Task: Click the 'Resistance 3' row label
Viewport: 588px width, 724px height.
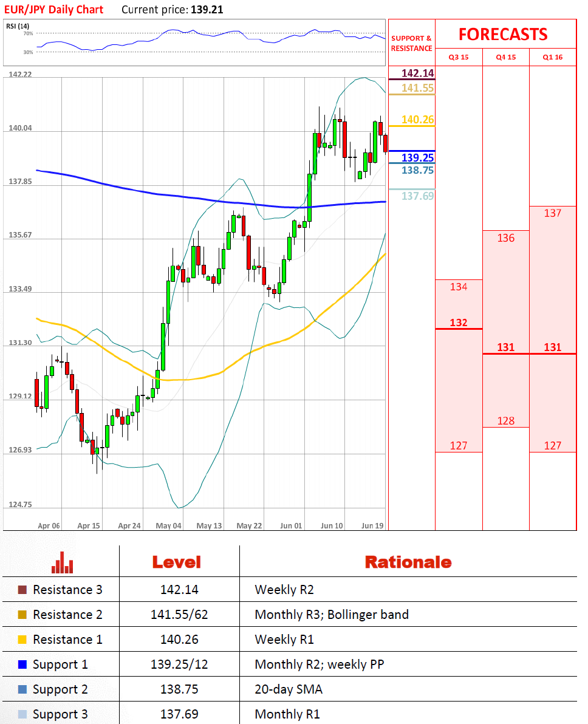Action: pyautogui.click(x=67, y=590)
